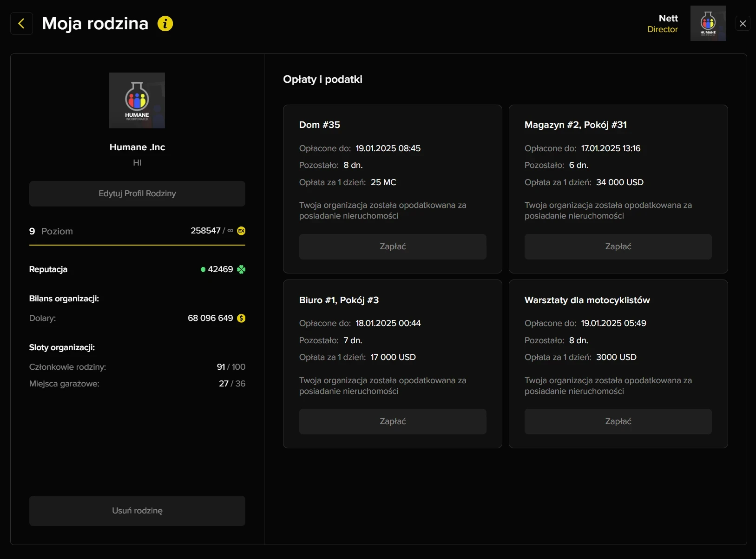756x559 pixels.
Task: Click the large Humane family logo
Action: 137,100
